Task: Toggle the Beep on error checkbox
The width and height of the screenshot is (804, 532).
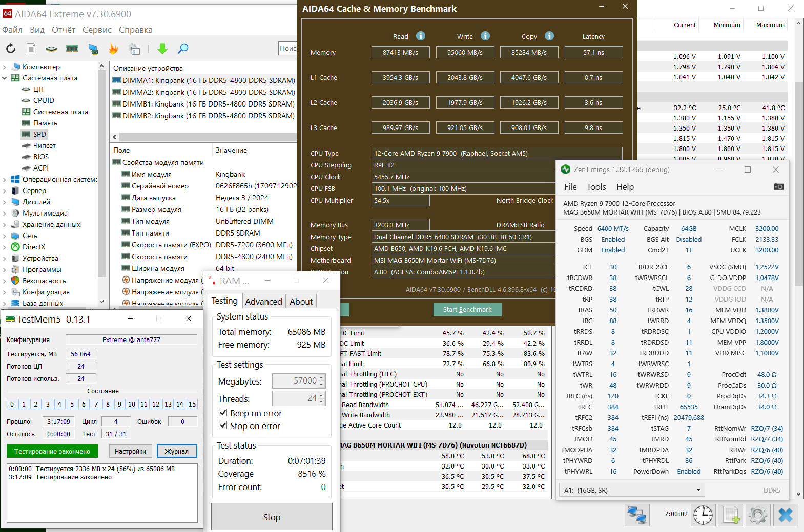Action: tap(223, 413)
